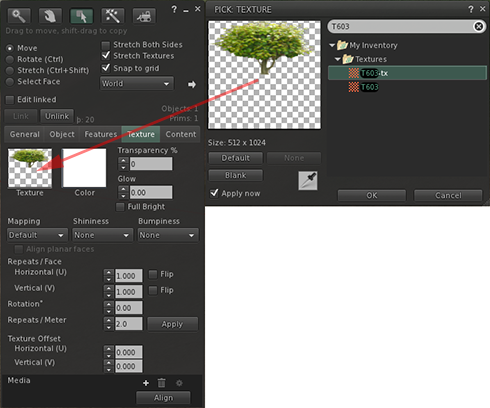The width and height of the screenshot is (490, 408).
Task: Select the Focus magnifier tool
Action: pos(19,16)
